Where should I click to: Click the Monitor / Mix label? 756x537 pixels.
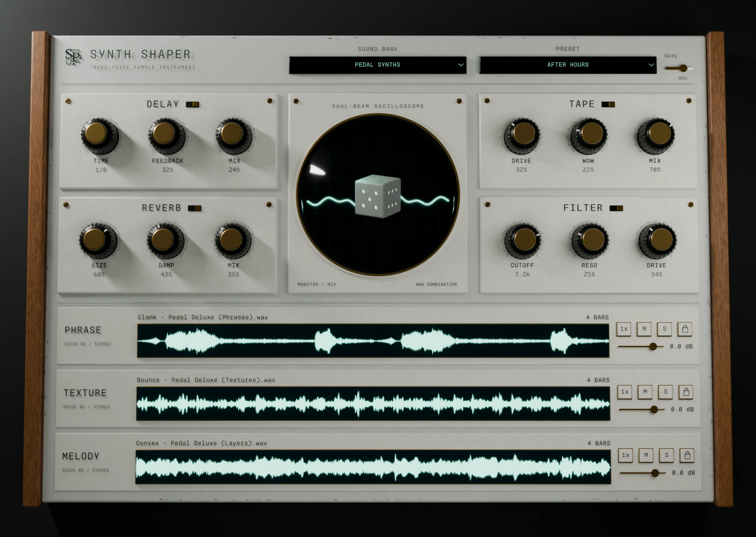click(317, 284)
